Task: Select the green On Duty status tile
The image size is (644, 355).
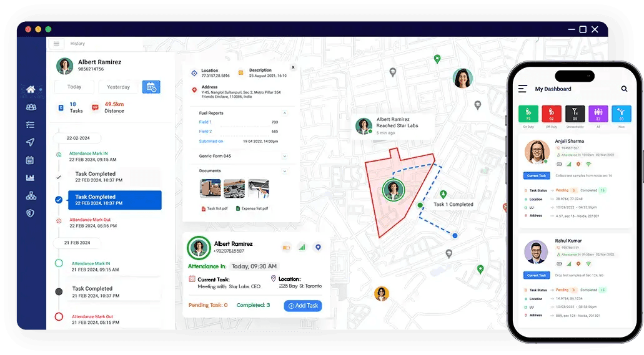Action: (x=529, y=114)
